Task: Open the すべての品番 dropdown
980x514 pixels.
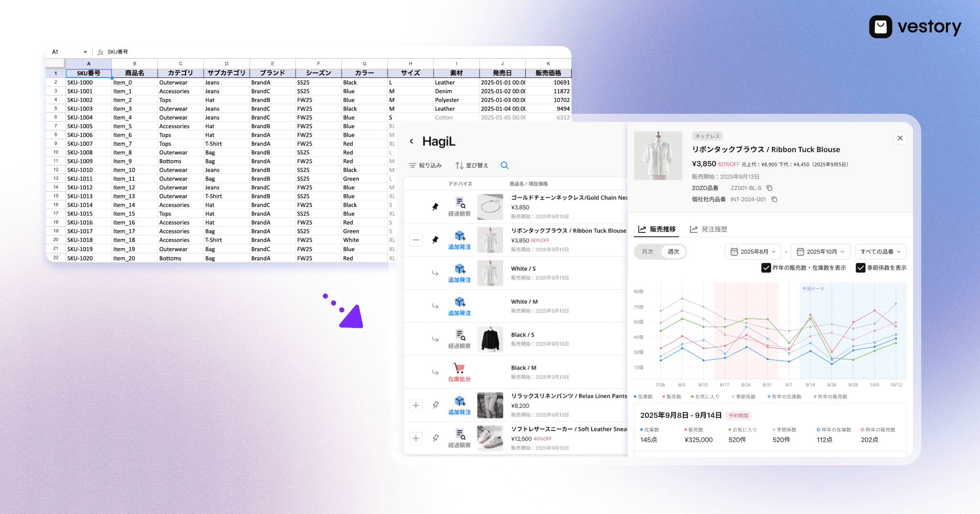Action: [880, 252]
